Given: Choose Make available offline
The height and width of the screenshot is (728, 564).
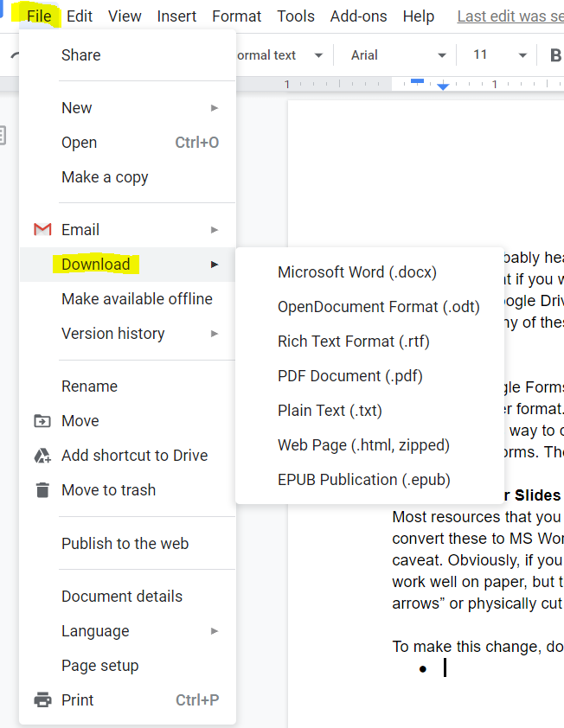Looking at the screenshot, I should (x=128, y=299).
